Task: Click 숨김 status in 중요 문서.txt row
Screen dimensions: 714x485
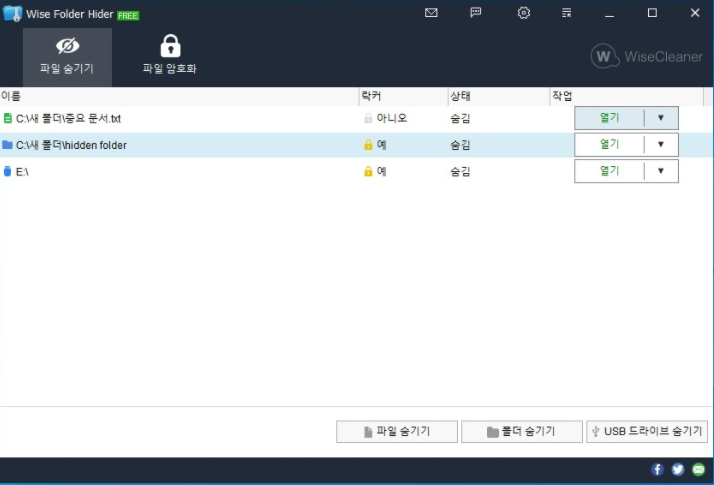Action: 460,118
